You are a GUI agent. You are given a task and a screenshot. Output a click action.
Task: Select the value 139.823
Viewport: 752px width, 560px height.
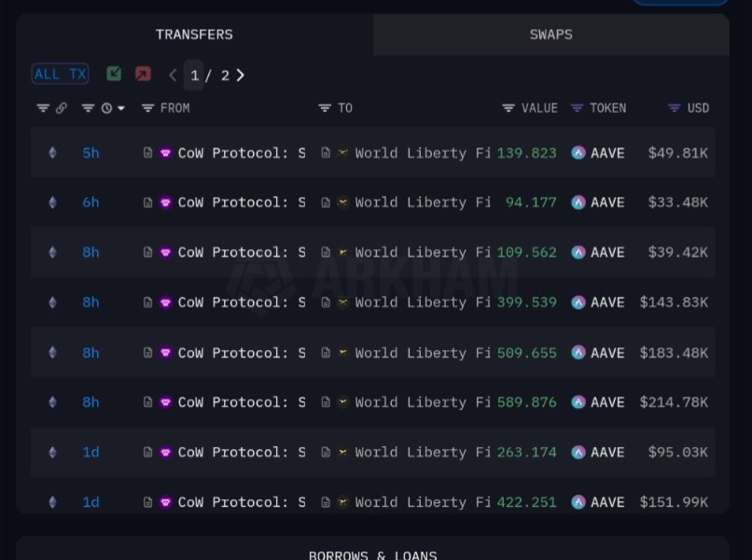point(526,153)
